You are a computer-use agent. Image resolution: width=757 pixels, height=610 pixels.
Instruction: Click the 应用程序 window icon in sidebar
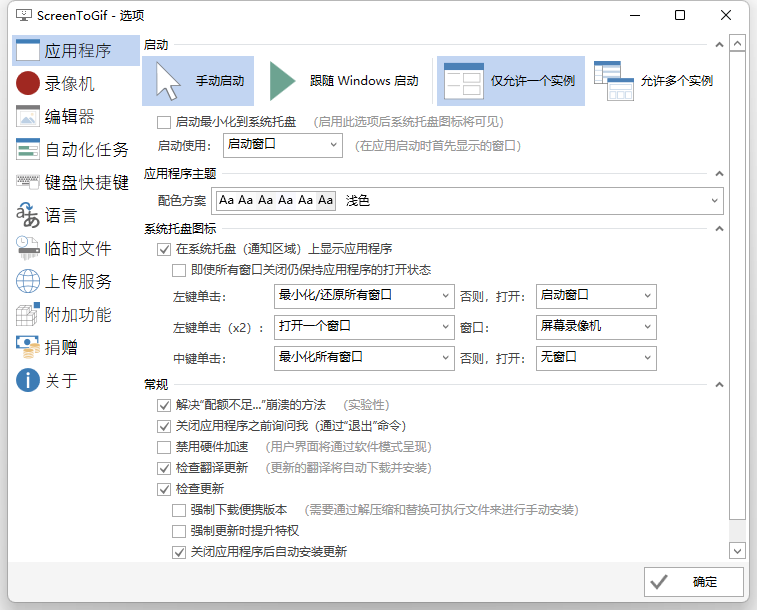pyautogui.click(x=28, y=50)
